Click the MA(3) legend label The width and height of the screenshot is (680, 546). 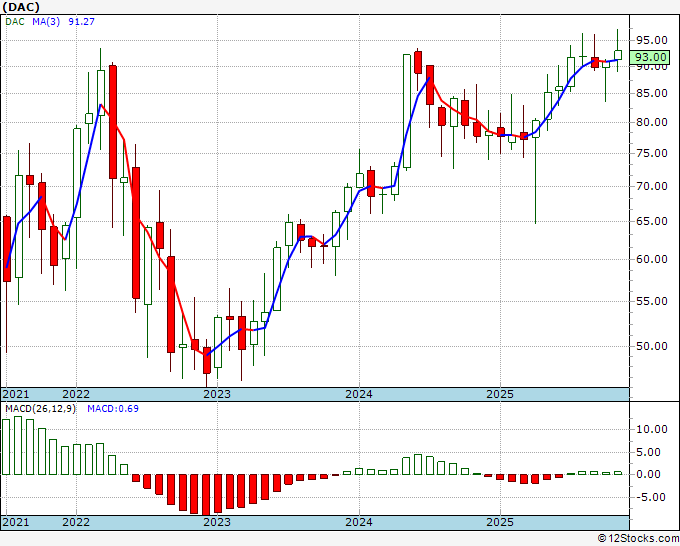tap(46, 22)
